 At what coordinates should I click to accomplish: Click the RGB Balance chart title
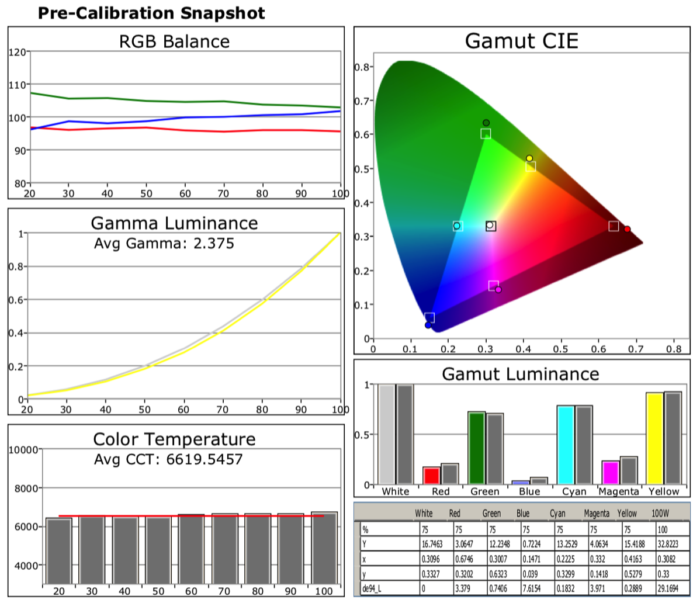(174, 41)
